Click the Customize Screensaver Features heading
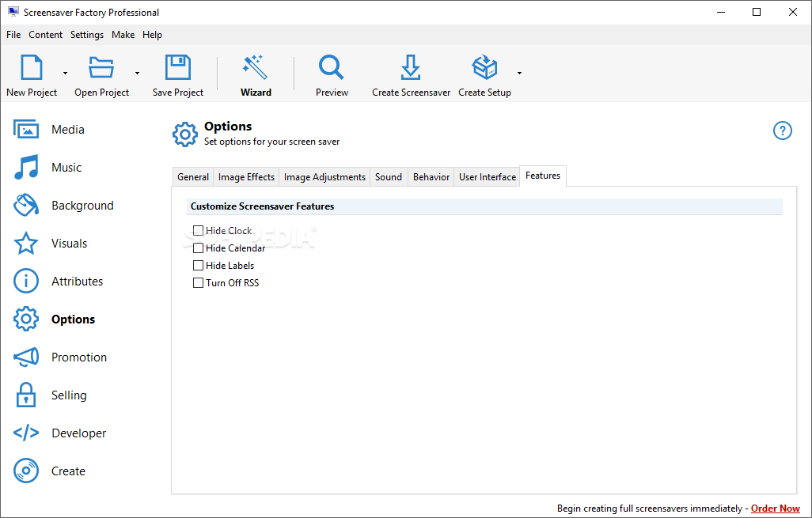 click(262, 206)
